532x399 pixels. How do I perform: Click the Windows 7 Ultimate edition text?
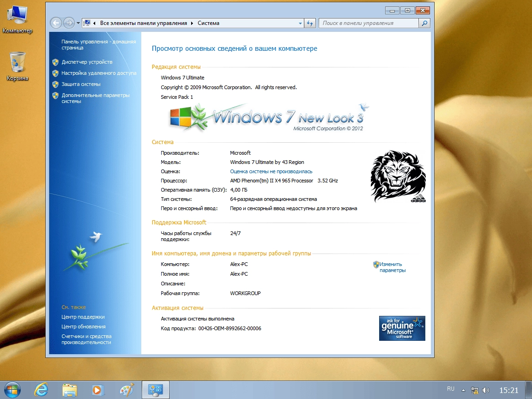click(x=182, y=78)
